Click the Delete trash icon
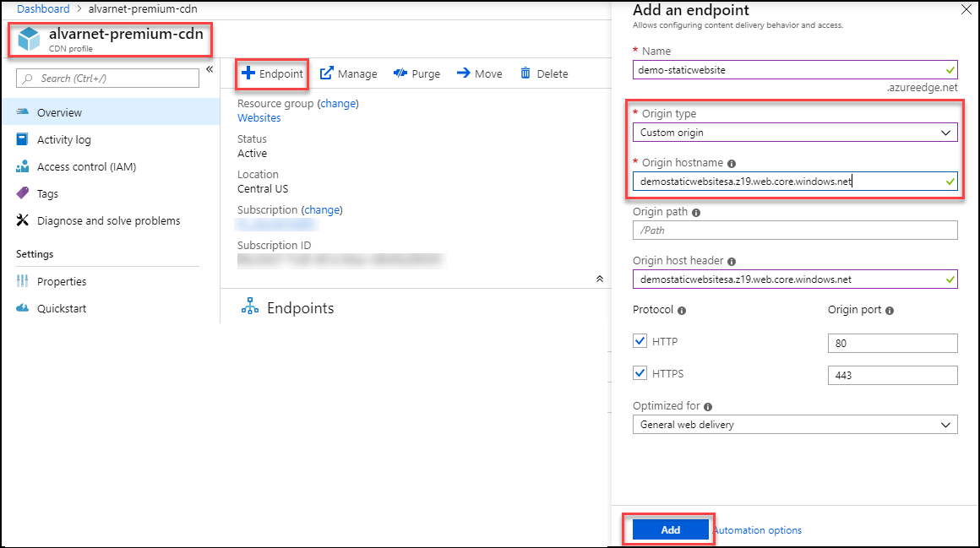 coord(525,73)
